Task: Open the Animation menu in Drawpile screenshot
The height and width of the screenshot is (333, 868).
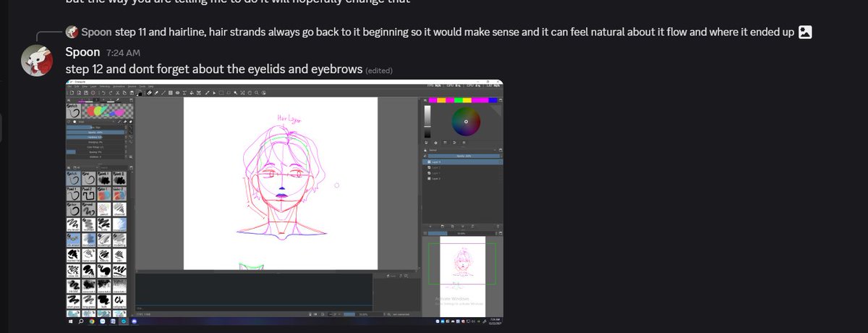Action: point(119,87)
